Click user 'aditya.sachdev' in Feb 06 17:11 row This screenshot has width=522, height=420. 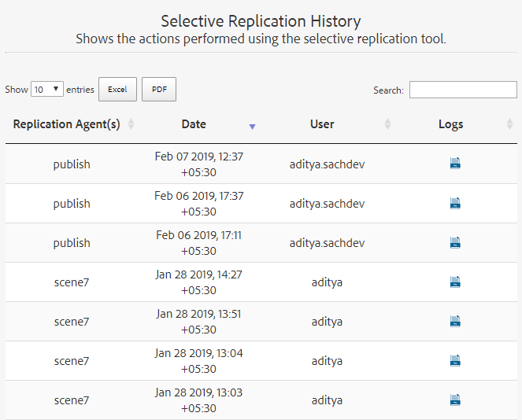click(327, 243)
